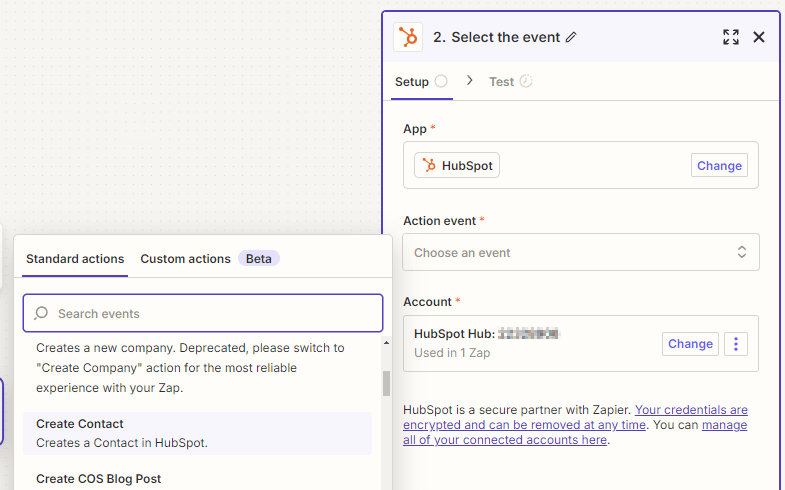This screenshot has height=490, width=785.
Task: Open the account three-dot options menu
Action: (735, 344)
